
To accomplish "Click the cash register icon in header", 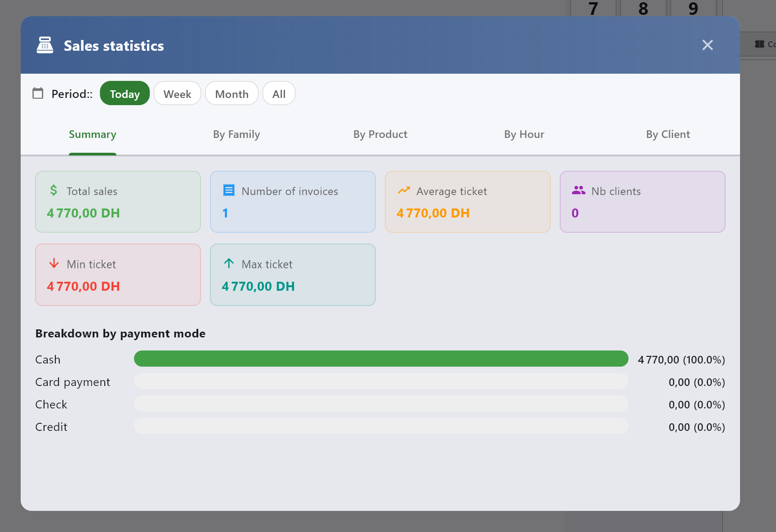I will coord(45,45).
